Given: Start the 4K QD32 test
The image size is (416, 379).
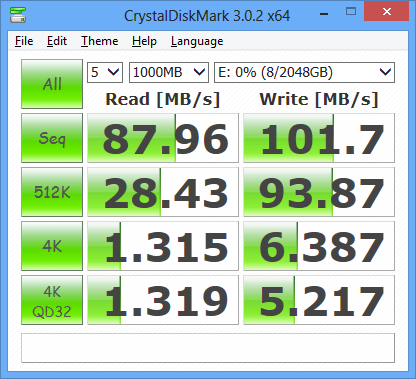Looking at the screenshot, I should point(52,300).
